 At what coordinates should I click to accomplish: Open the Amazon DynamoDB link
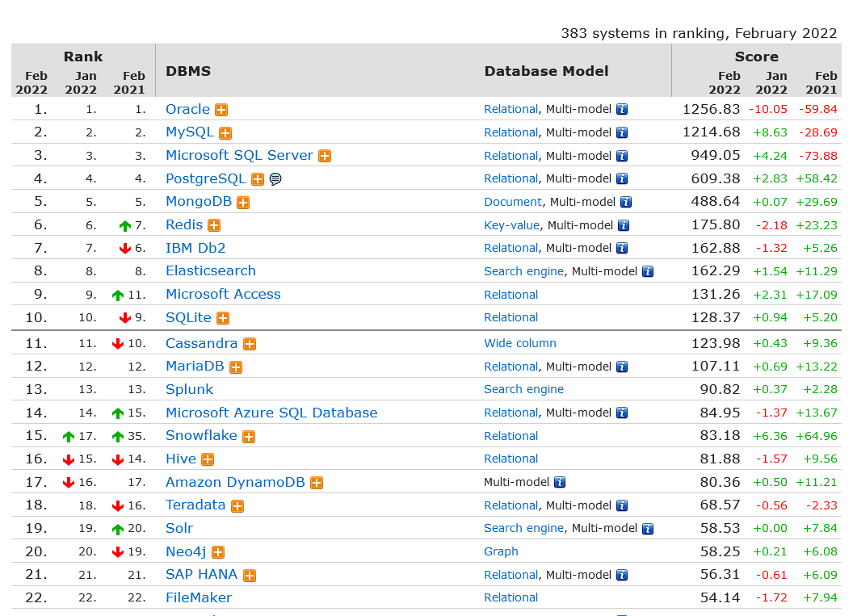235,482
